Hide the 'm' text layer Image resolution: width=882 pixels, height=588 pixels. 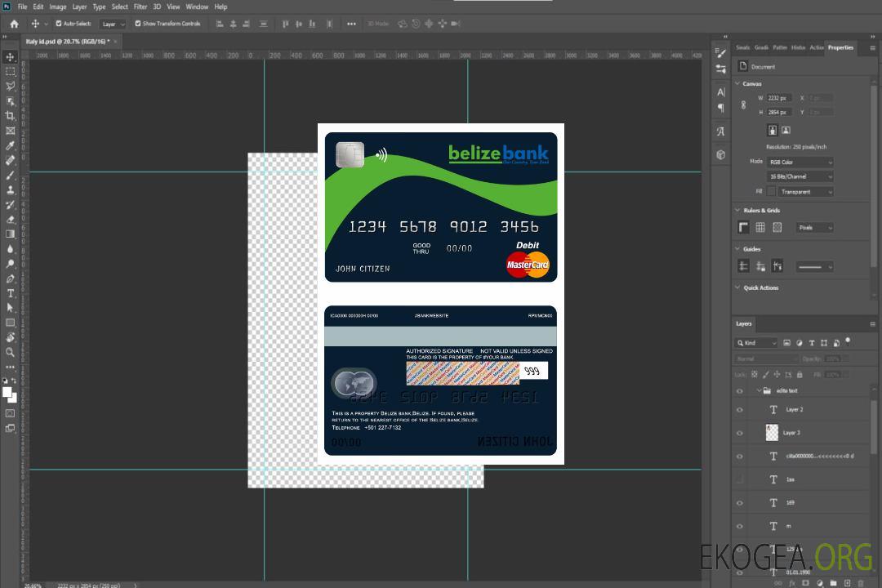coord(740,526)
